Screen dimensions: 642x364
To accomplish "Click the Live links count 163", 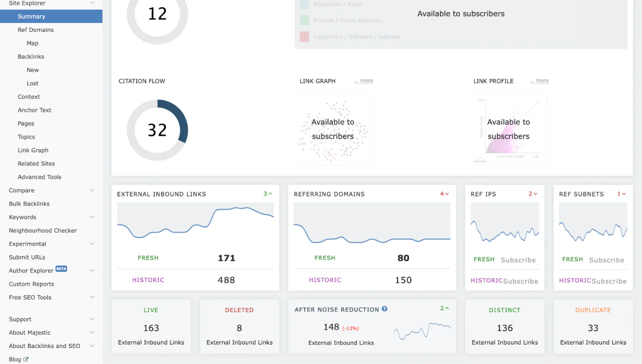I will point(151,328).
